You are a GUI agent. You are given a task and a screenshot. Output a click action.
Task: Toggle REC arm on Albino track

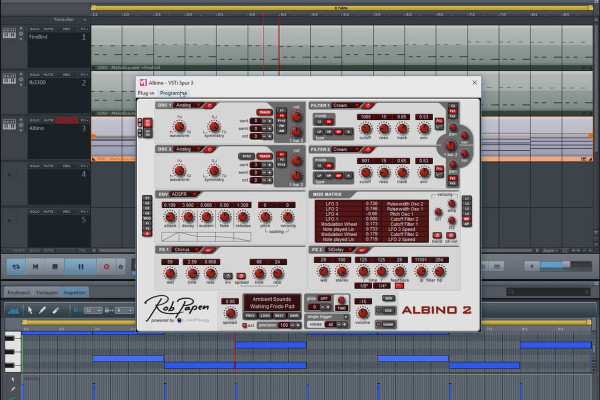pyautogui.click(x=67, y=120)
